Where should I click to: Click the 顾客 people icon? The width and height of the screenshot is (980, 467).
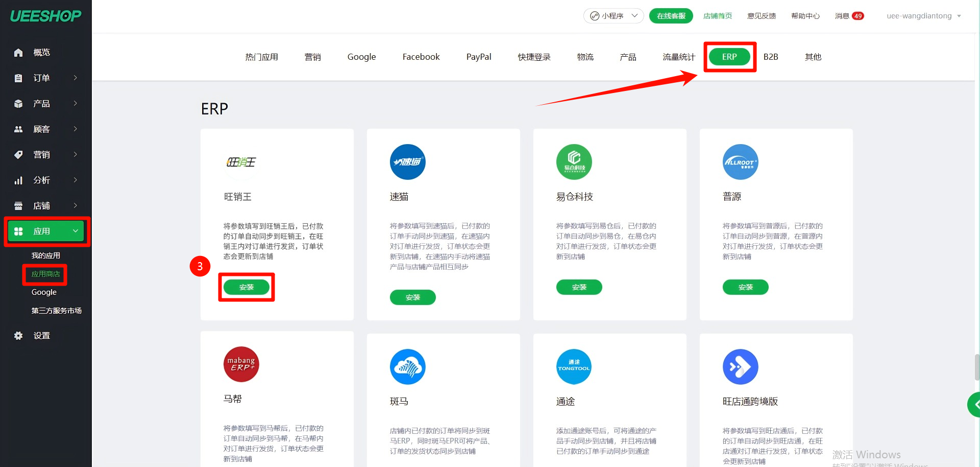point(18,129)
